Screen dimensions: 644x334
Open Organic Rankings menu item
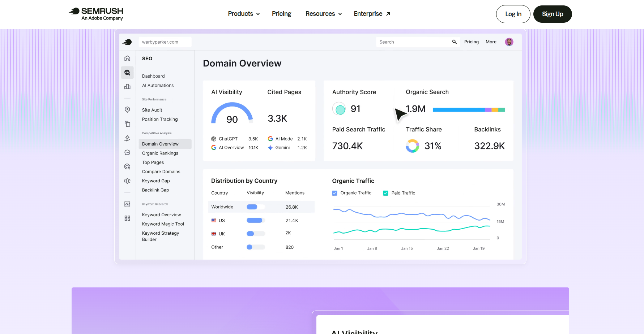160,153
